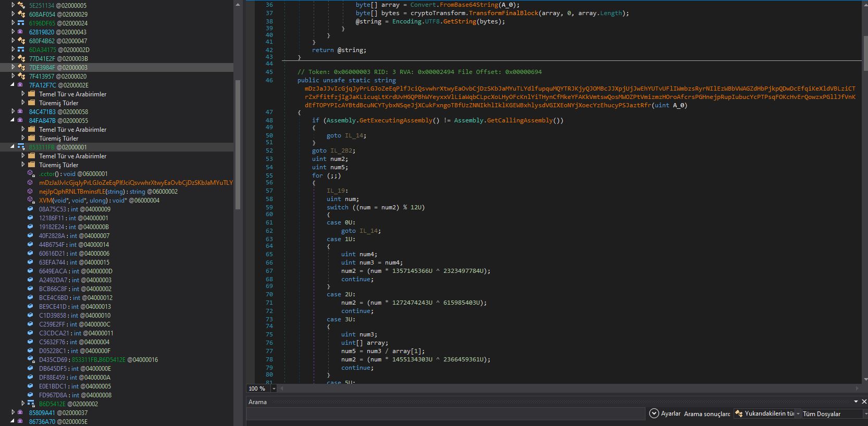Image resolution: width=868 pixels, height=426 pixels.
Task: Click the struct icon beside 84FA847B
Action: click(21, 120)
